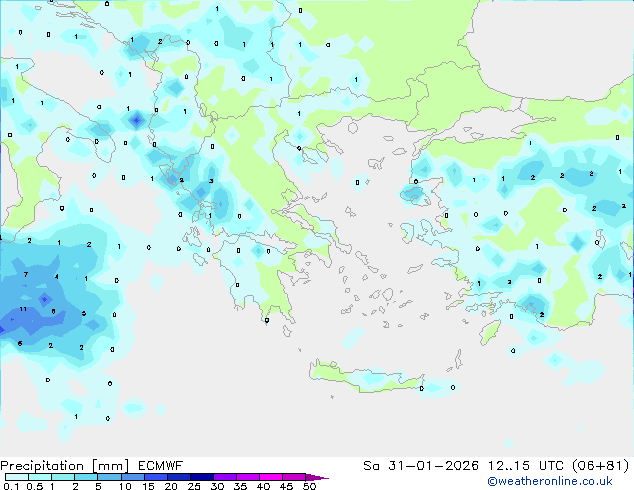Screen dimensions: 634x490
Task: Click the '0.5' legend scale label
Action: coord(35,486)
